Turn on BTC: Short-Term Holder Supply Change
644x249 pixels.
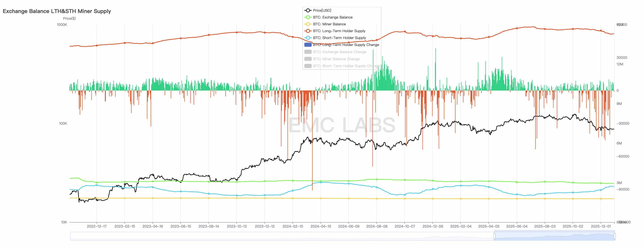click(x=346, y=66)
